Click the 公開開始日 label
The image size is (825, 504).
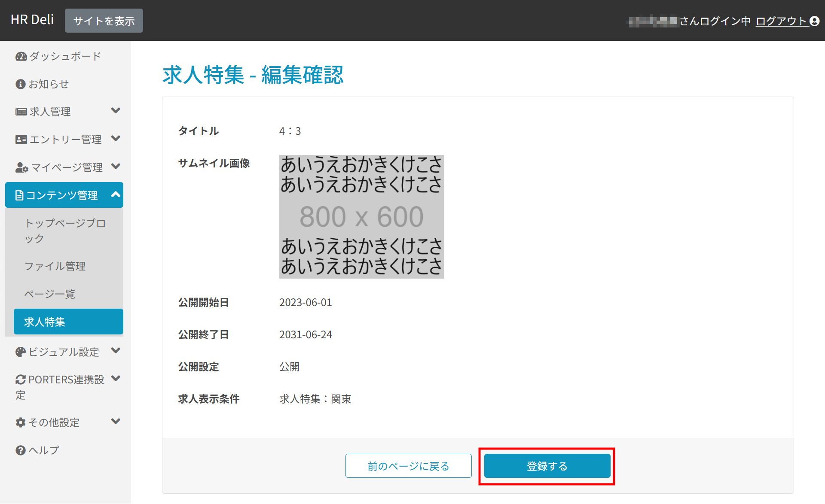204,303
